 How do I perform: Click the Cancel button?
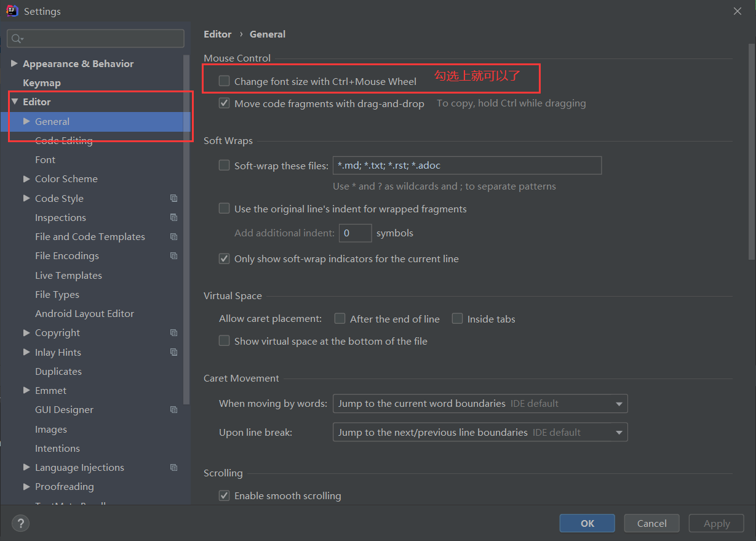tap(652, 523)
